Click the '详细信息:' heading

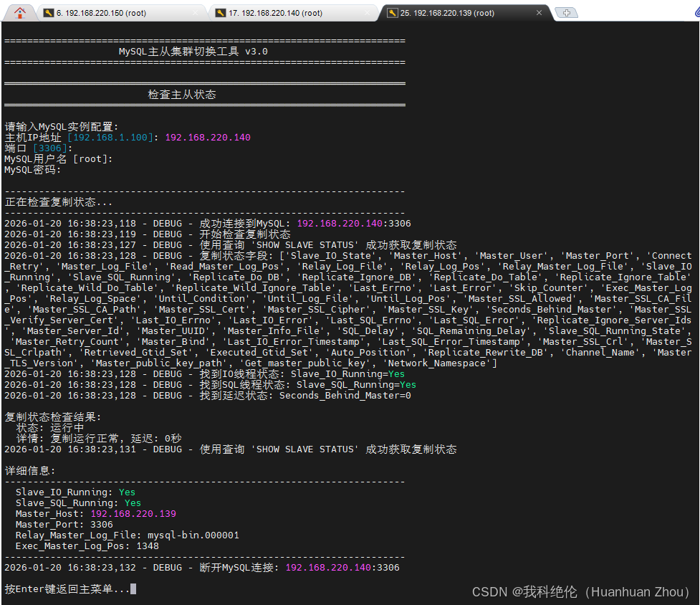click(30, 471)
